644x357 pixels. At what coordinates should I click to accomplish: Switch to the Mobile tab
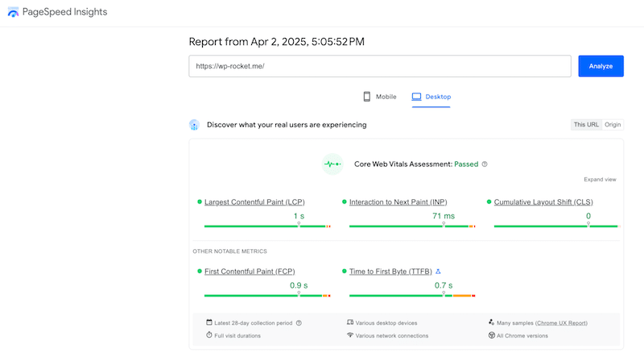(x=380, y=97)
